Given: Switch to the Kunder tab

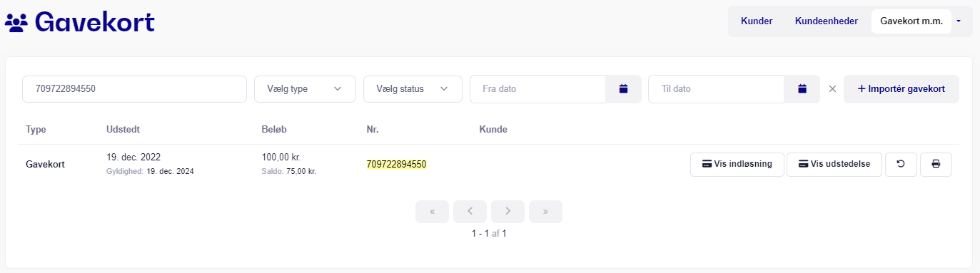Looking at the screenshot, I should click(x=757, y=21).
